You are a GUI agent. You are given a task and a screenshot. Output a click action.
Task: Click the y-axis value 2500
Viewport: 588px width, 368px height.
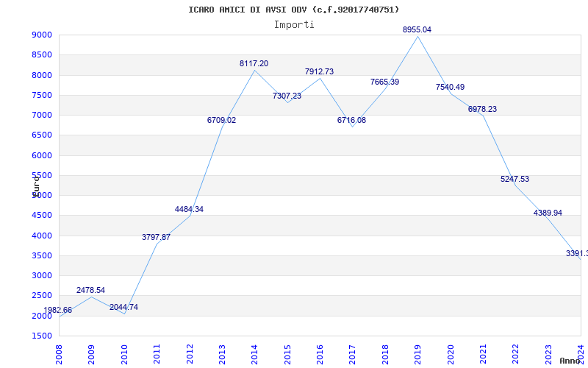(x=42, y=295)
